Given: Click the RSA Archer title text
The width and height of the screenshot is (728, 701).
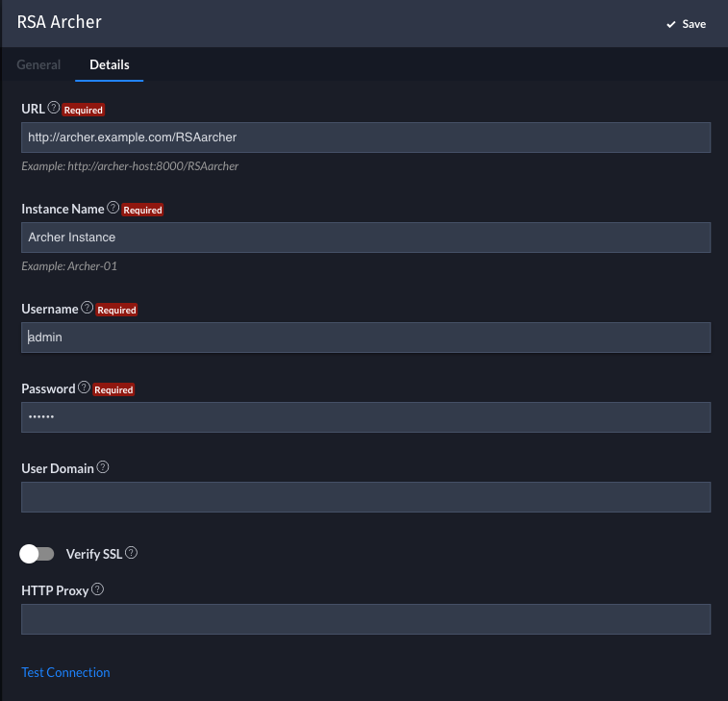Looking at the screenshot, I should click(59, 22).
